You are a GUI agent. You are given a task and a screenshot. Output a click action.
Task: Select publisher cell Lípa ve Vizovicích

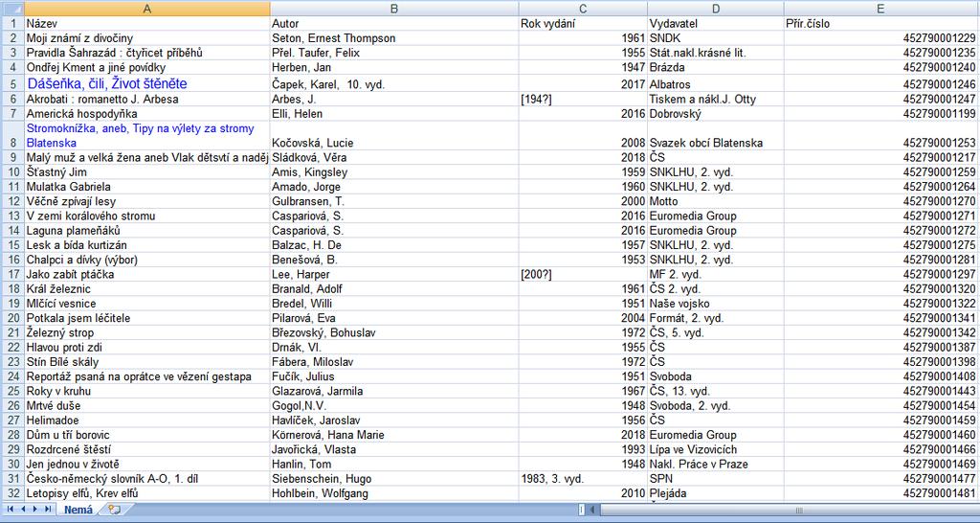716,449
